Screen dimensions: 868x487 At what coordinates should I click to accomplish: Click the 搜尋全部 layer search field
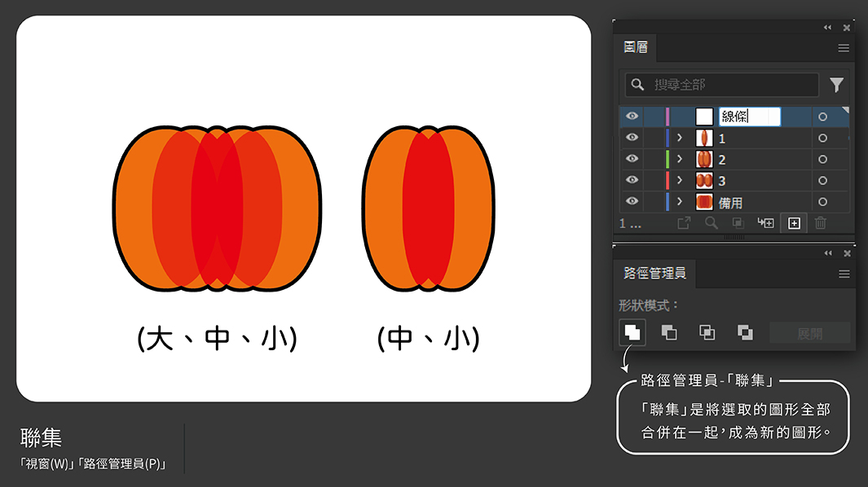click(x=722, y=85)
